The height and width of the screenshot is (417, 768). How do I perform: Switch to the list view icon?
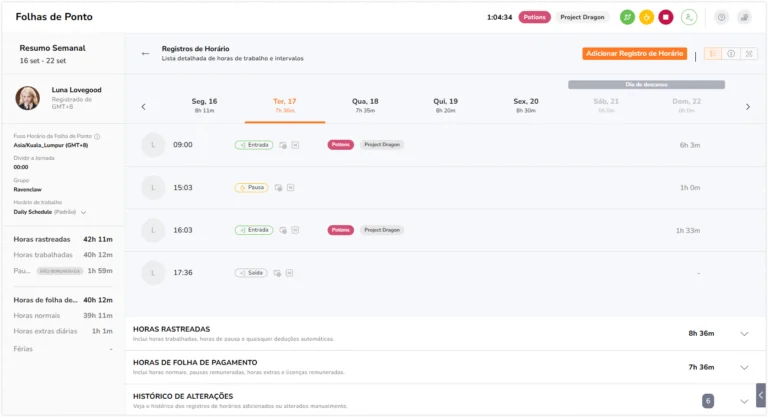coord(713,53)
